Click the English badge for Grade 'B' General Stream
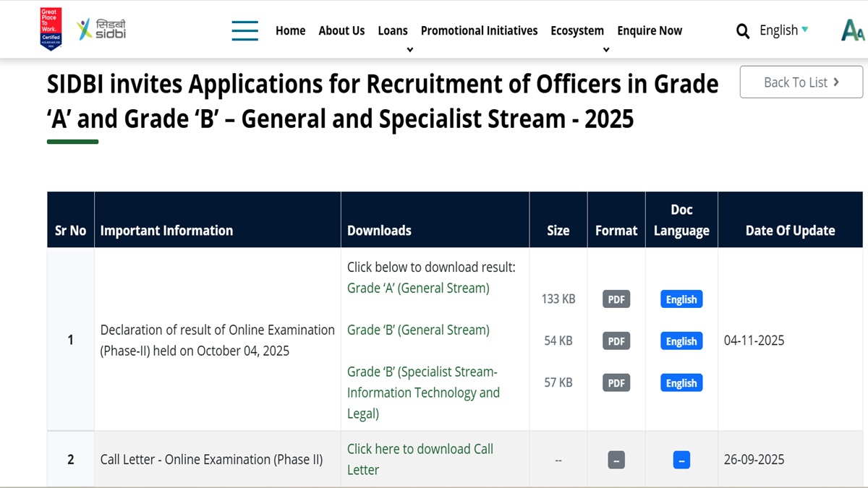Image resolution: width=868 pixels, height=488 pixels. (681, 341)
